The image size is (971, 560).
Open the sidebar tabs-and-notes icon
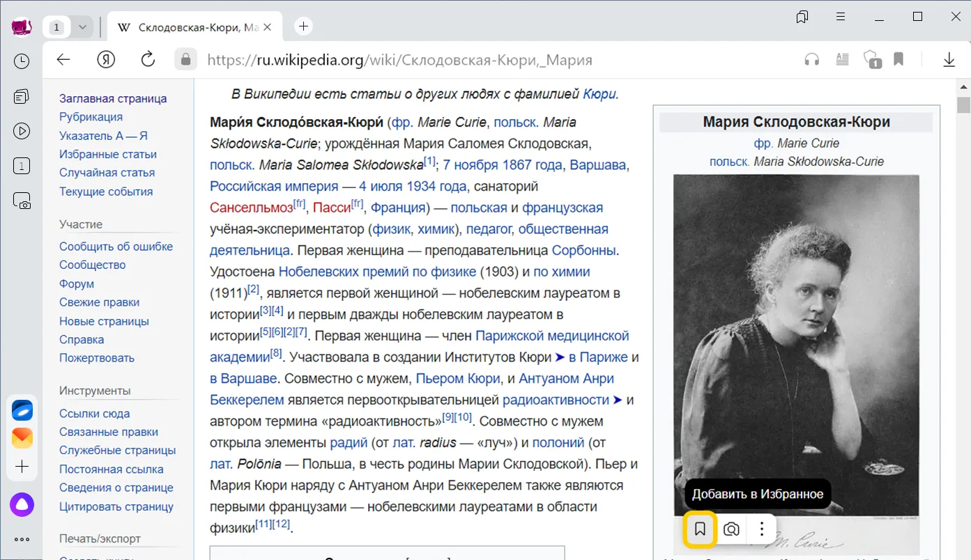click(x=22, y=97)
